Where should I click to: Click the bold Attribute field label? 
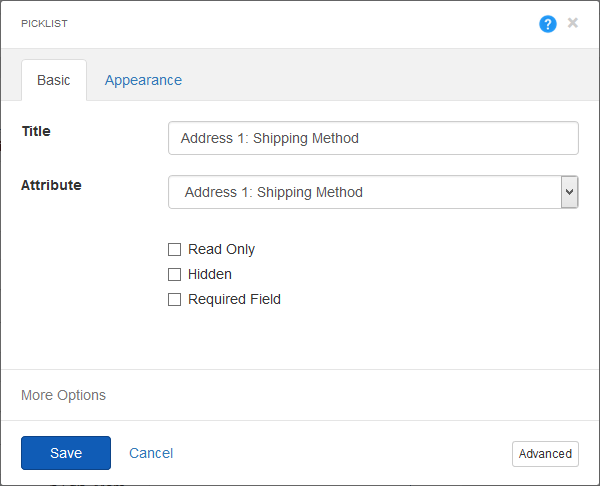coord(51,185)
